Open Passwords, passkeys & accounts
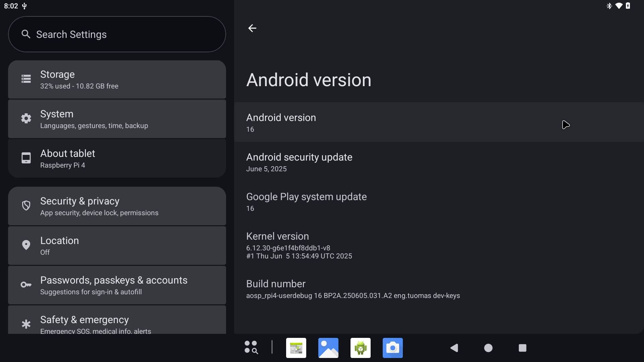This screenshot has height=362, width=644. [117, 286]
